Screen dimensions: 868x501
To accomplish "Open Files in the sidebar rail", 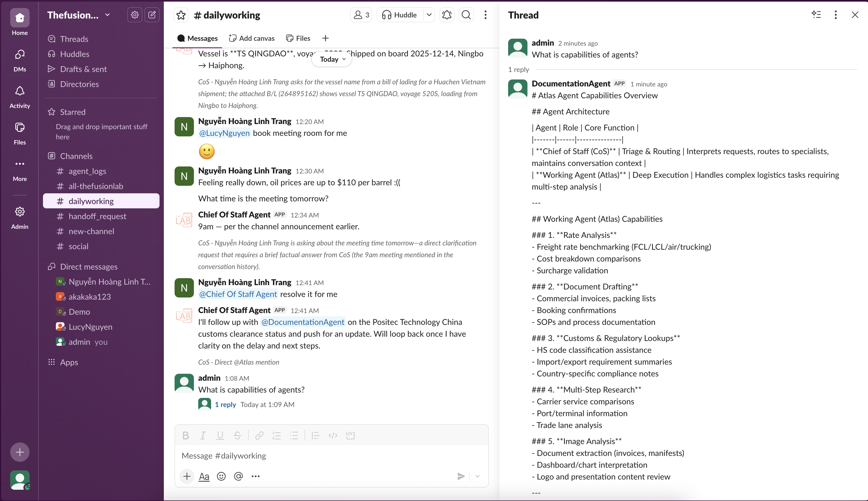I will tap(20, 133).
